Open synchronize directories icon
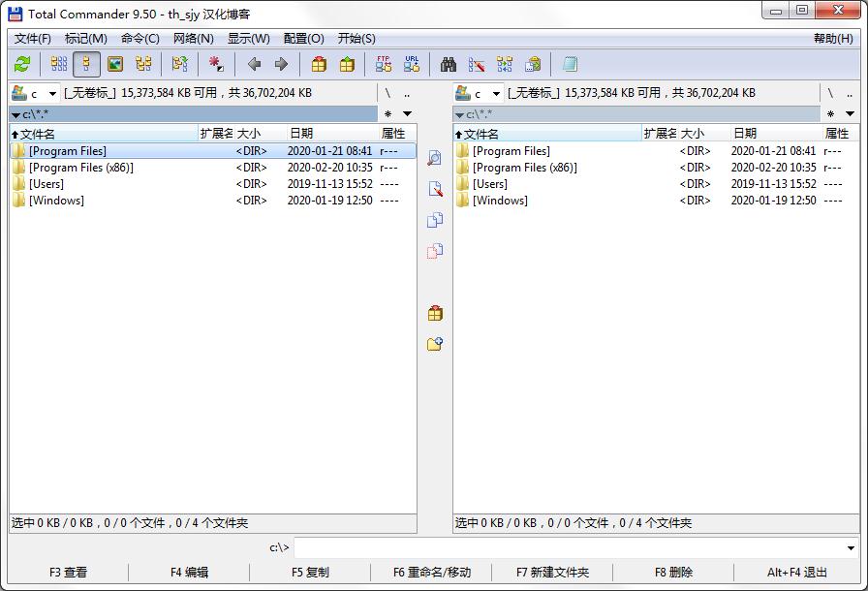Viewport: 868px width, 591px height. (x=505, y=64)
